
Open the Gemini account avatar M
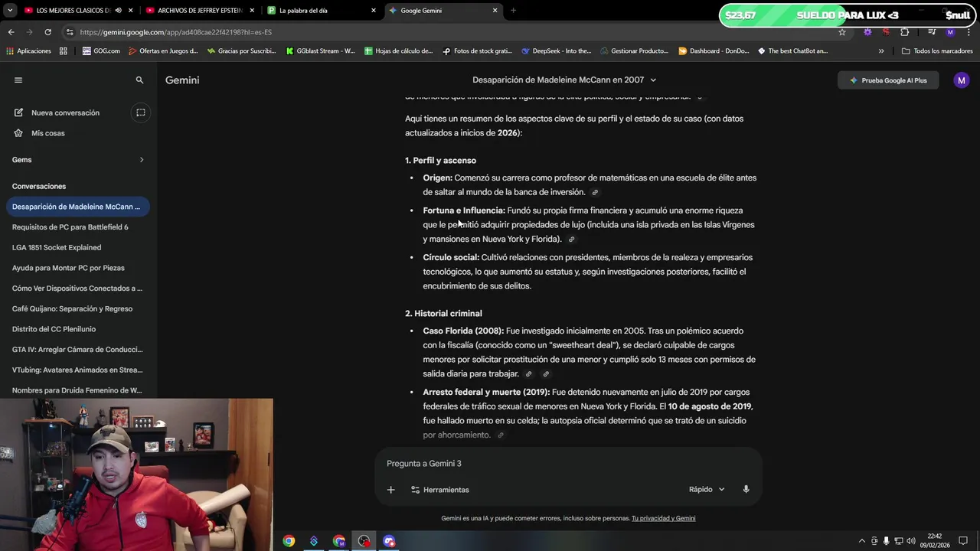pyautogui.click(x=961, y=80)
